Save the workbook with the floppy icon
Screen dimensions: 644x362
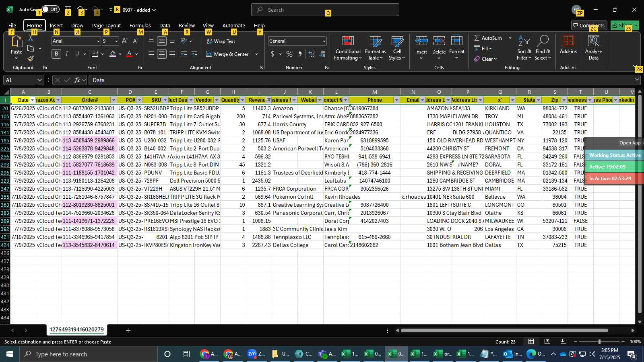[68, 9]
